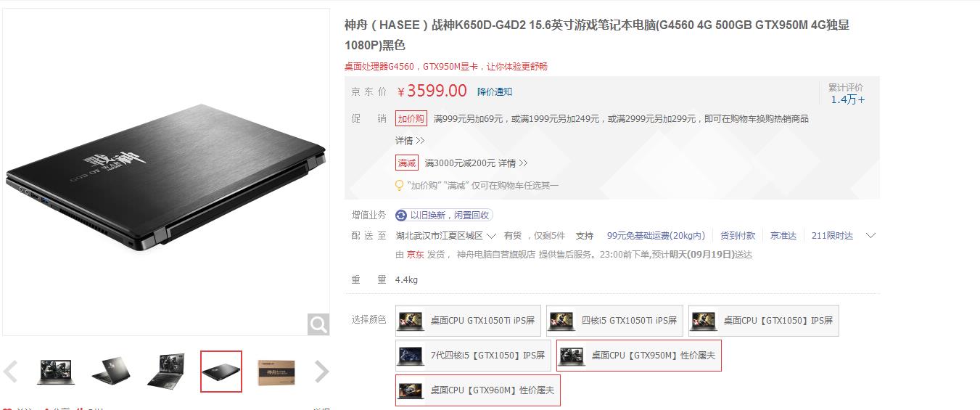Expand the service support options chevron
Viewport: 980px width, 410px height.
pyautogui.click(x=871, y=236)
